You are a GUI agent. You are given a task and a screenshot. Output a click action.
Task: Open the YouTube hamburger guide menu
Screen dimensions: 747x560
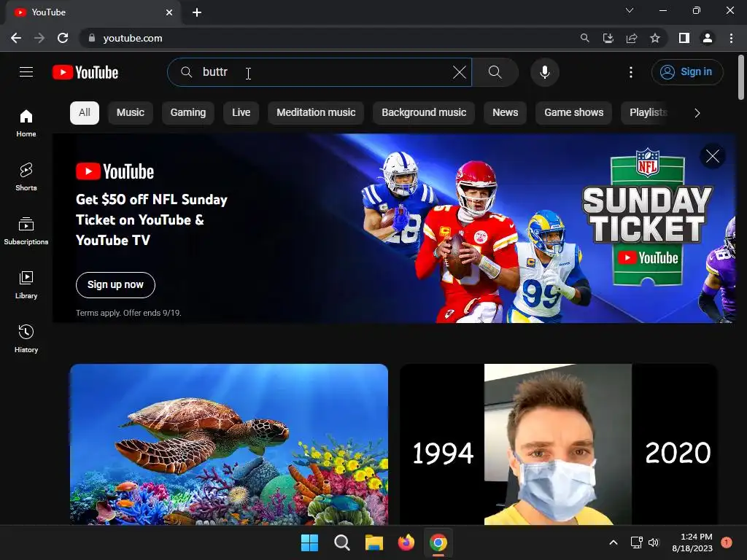(x=26, y=72)
